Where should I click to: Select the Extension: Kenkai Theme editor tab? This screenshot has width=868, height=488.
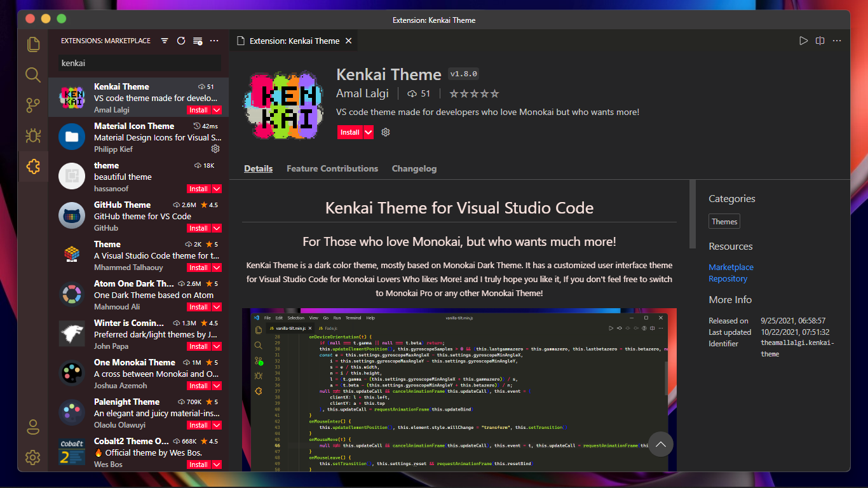point(294,41)
